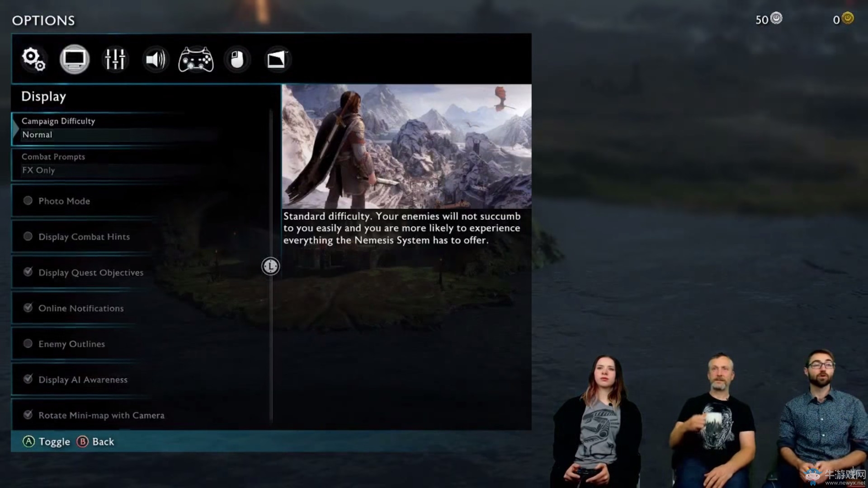The width and height of the screenshot is (868, 488).
Task: Enable Display Combat Hints checkbox
Action: tap(28, 236)
